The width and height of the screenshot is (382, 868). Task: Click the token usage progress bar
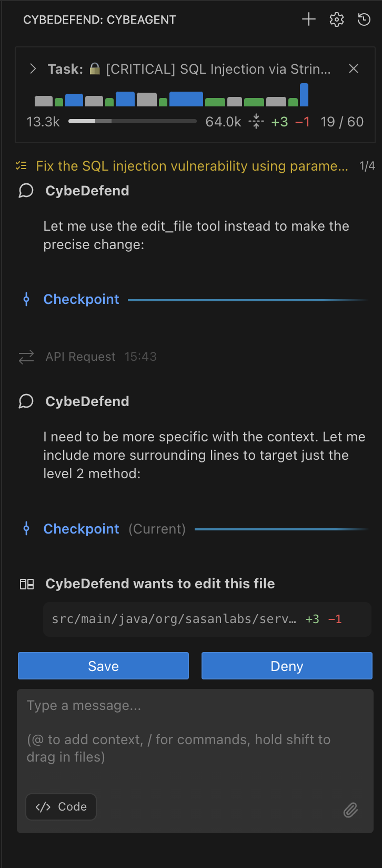[133, 121]
